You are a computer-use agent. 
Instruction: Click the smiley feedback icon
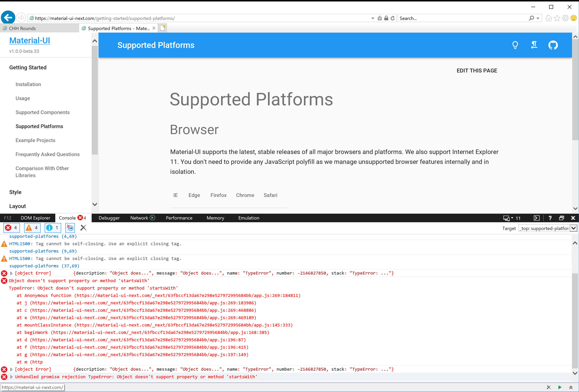pos(573,18)
